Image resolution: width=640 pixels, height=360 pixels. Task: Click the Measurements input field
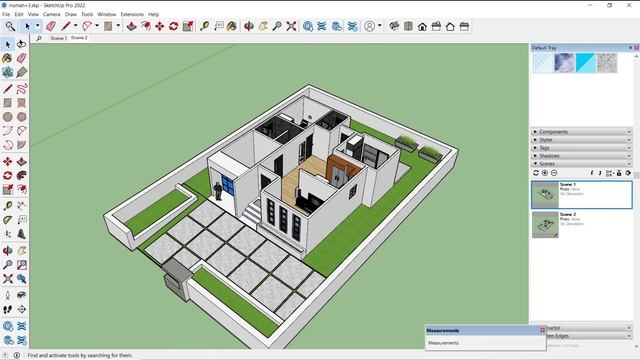point(485,343)
